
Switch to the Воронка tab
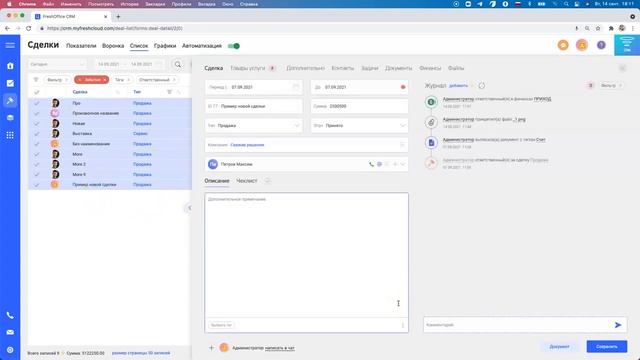click(113, 46)
